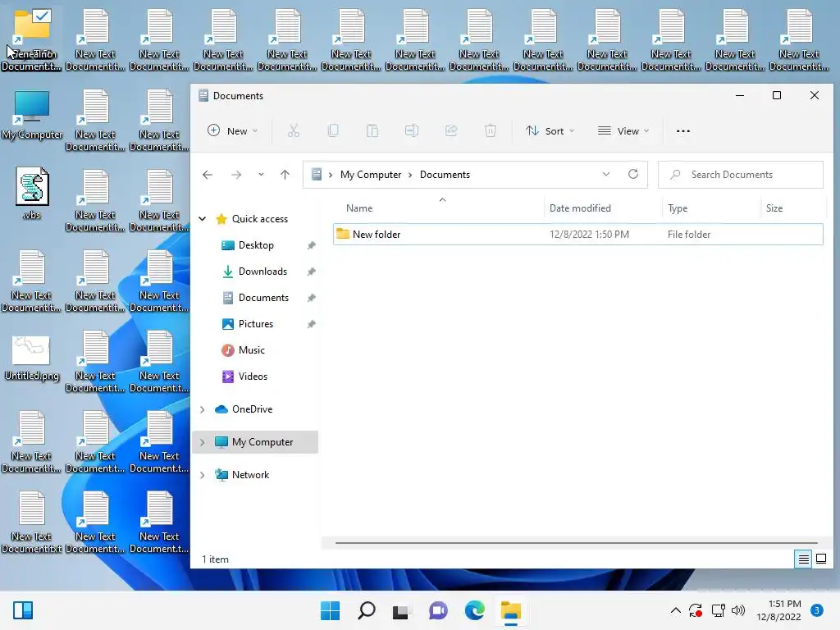Switch to details view layout icon
Image resolution: width=840 pixels, height=630 pixels.
pyautogui.click(x=804, y=559)
